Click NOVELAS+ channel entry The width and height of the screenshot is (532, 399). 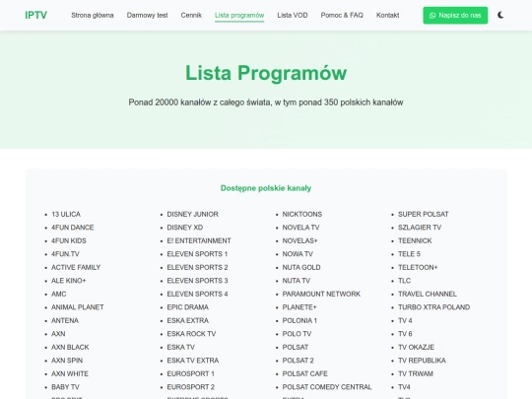pyautogui.click(x=299, y=240)
